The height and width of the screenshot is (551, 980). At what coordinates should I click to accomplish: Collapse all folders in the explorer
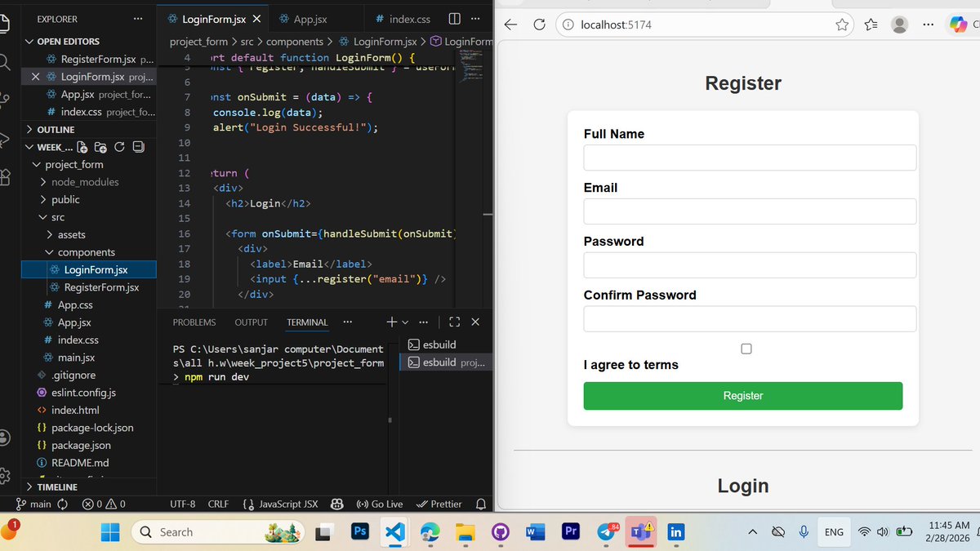(x=138, y=148)
